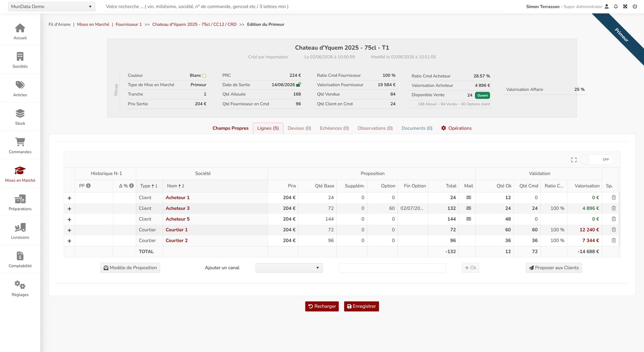Click the fullscreen icon in top bar

click(625, 6)
